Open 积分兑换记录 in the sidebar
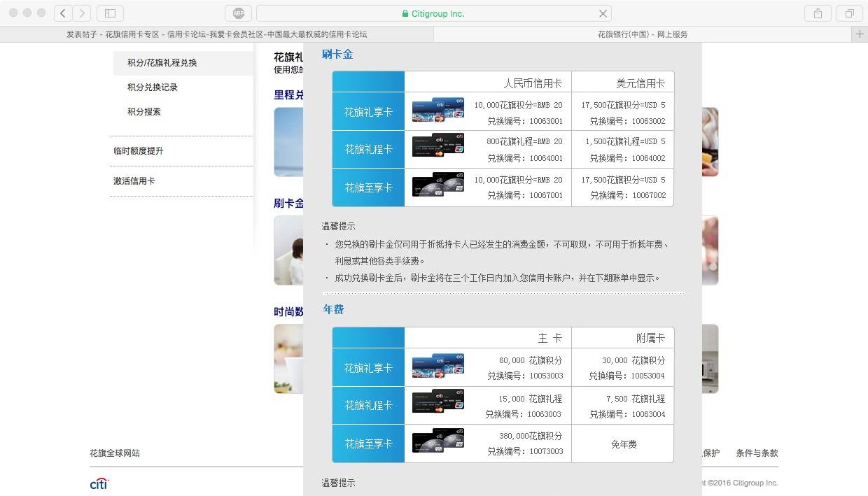 153,87
